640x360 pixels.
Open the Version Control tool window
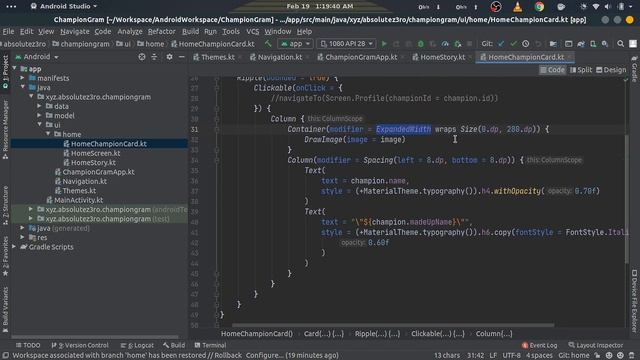click(x=80, y=345)
